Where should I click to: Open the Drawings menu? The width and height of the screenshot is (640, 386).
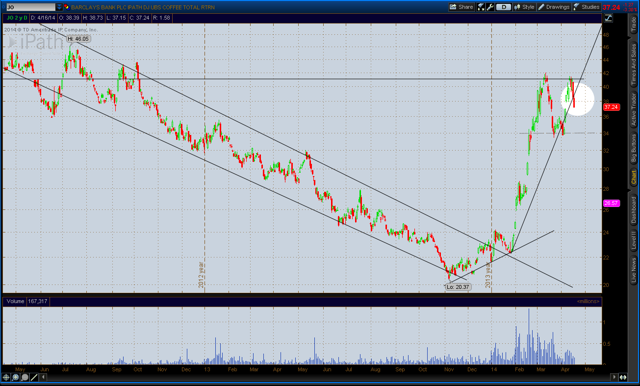553,7
